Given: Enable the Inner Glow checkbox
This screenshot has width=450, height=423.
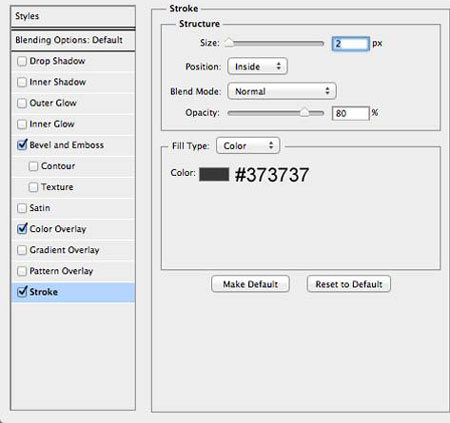Looking at the screenshot, I should [22, 124].
